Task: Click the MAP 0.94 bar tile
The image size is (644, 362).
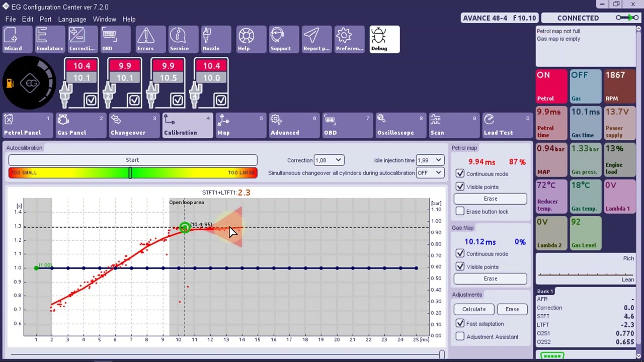Action: (x=551, y=160)
